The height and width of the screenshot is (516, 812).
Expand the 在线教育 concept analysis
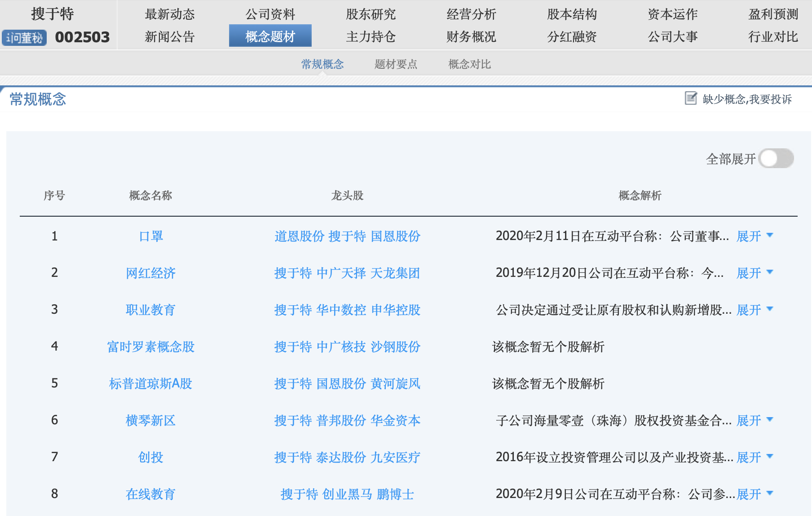755,494
